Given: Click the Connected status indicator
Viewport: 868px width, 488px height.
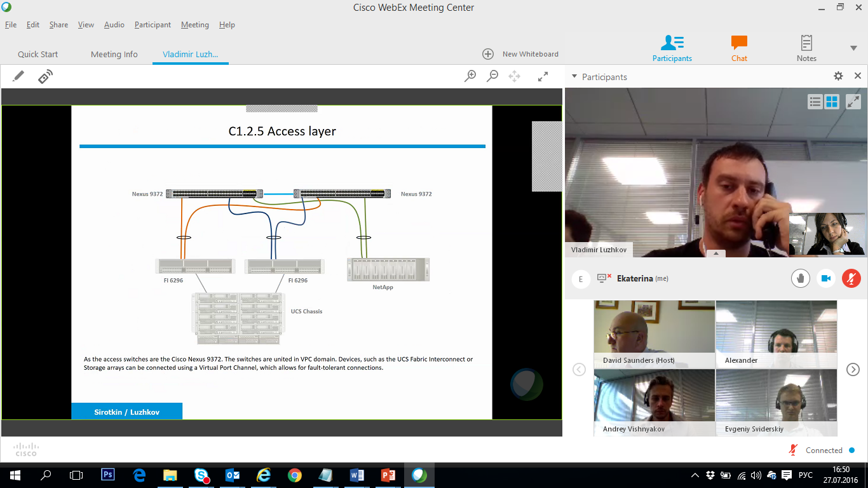Looking at the screenshot, I should (x=830, y=451).
